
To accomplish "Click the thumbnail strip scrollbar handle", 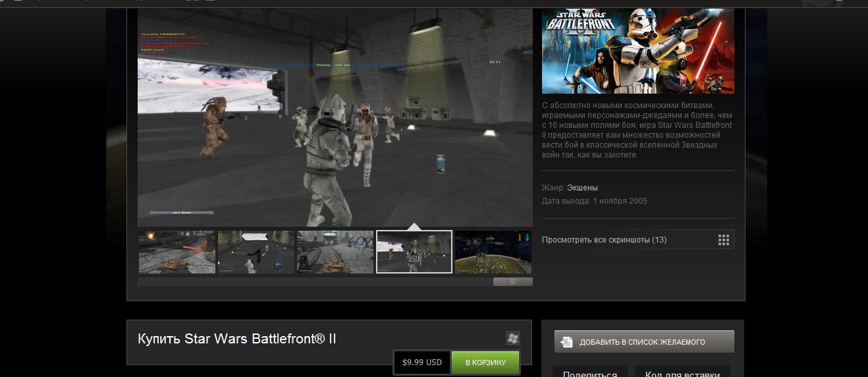I will (512, 281).
